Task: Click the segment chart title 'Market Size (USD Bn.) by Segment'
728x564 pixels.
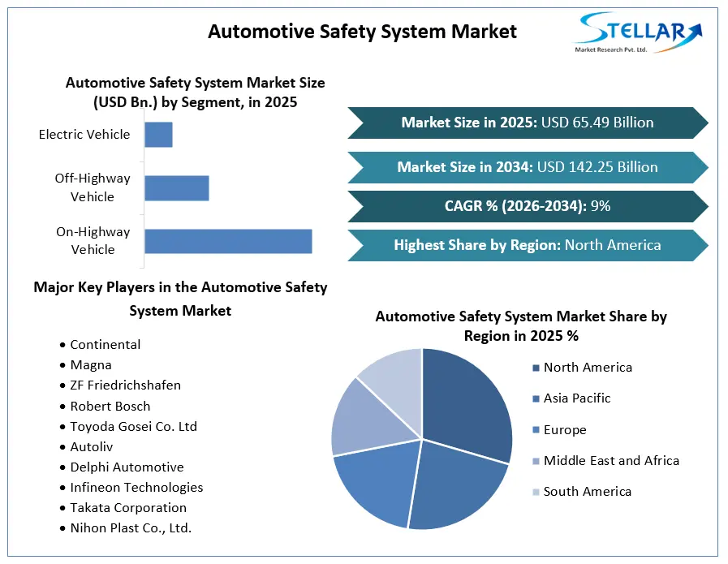Action: [195, 92]
